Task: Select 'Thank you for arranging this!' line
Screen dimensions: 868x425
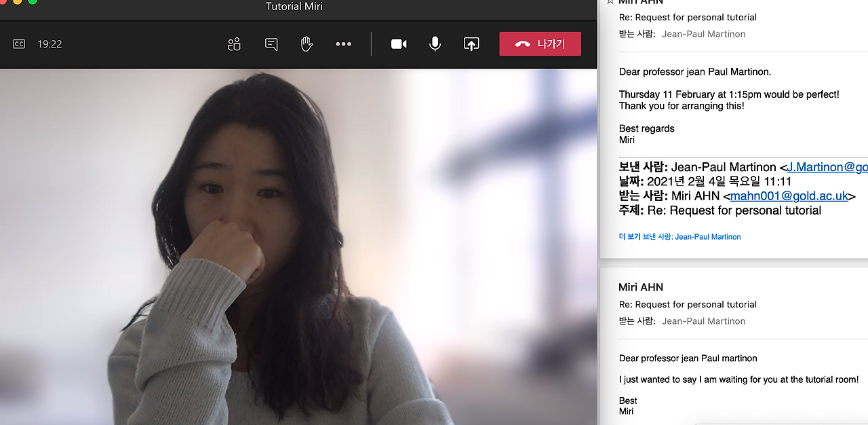Action: [x=682, y=107]
